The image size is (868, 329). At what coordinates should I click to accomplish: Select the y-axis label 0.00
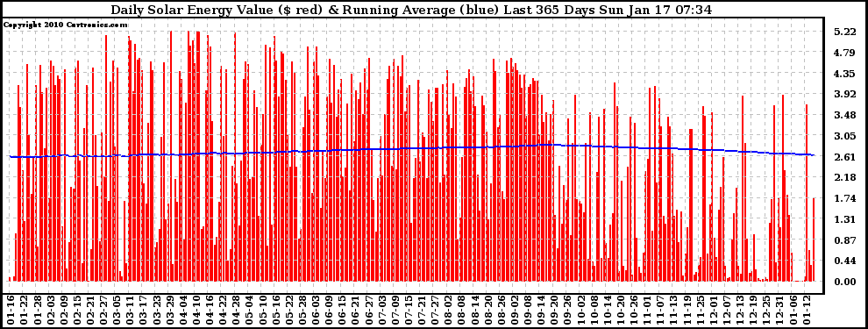844,282
